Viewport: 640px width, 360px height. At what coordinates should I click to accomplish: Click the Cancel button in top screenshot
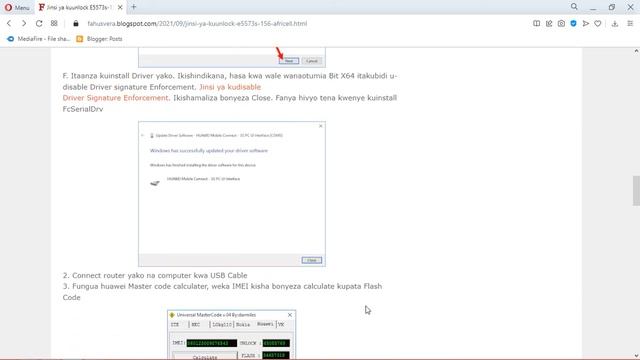click(x=311, y=61)
